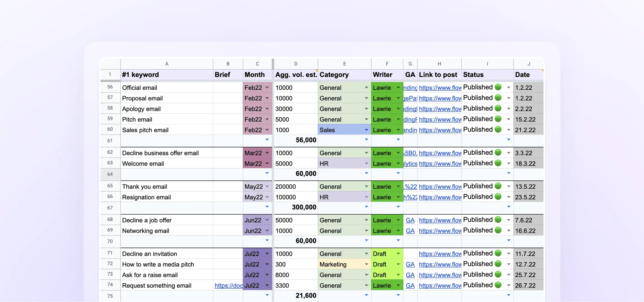Open the Status dropdown on the Decline an invitation row
The width and height of the screenshot is (644, 302).
509,253
